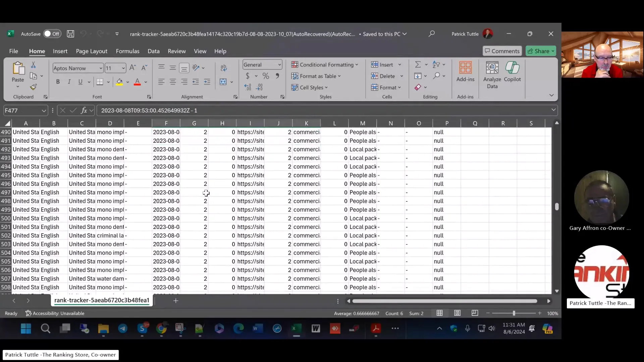This screenshot has width=644, height=362.
Task: Increase decimal places icon
Action: 248,87
